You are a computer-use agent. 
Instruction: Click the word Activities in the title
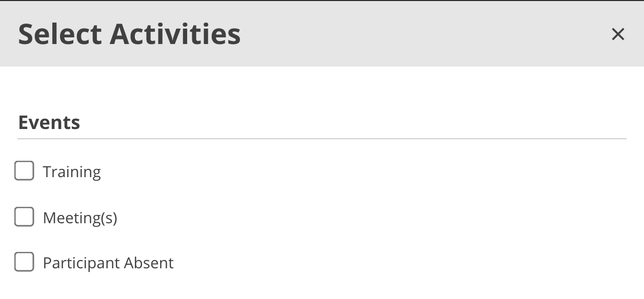click(x=175, y=34)
